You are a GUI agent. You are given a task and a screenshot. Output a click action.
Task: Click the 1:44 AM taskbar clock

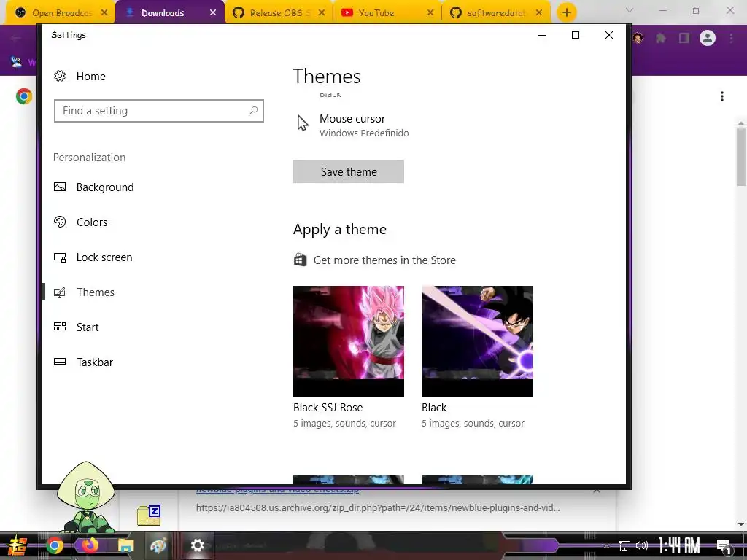679,545
